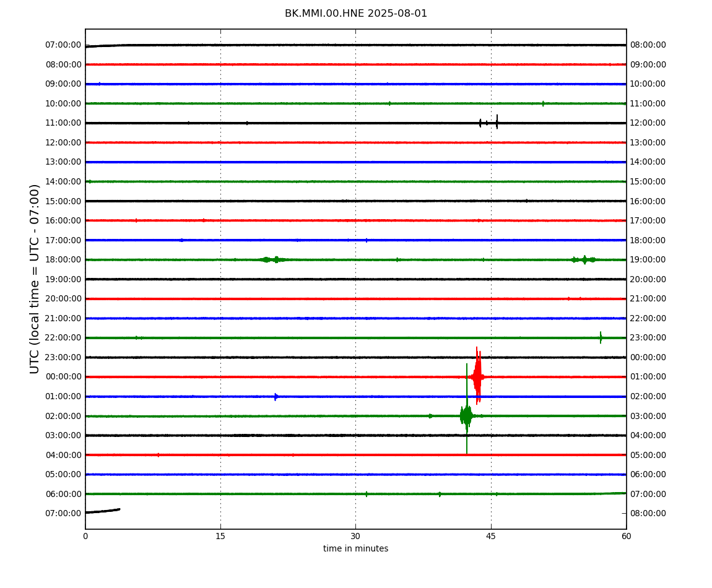
Task: Click the left-axis label 08:00:00 beside the red trace
Action: pos(64,64)
